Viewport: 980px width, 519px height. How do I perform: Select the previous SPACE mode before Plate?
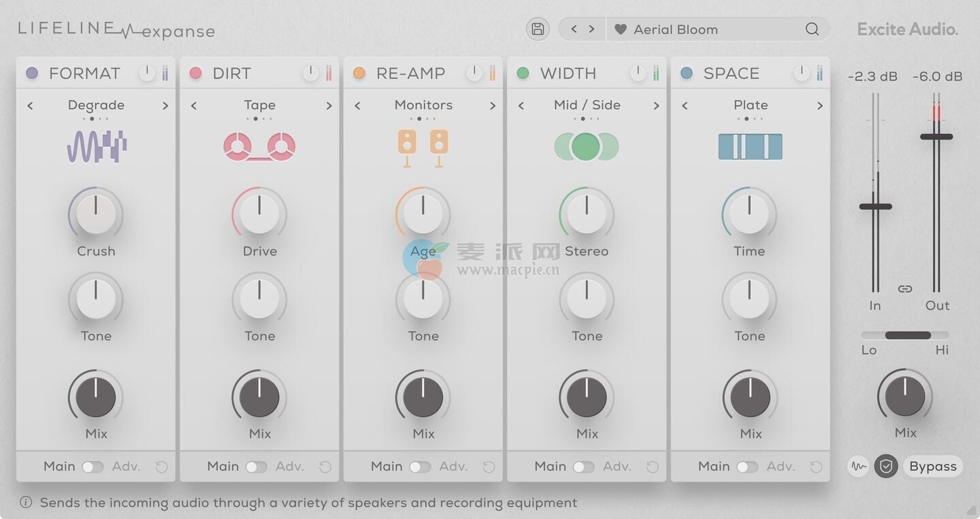[685, 105]
